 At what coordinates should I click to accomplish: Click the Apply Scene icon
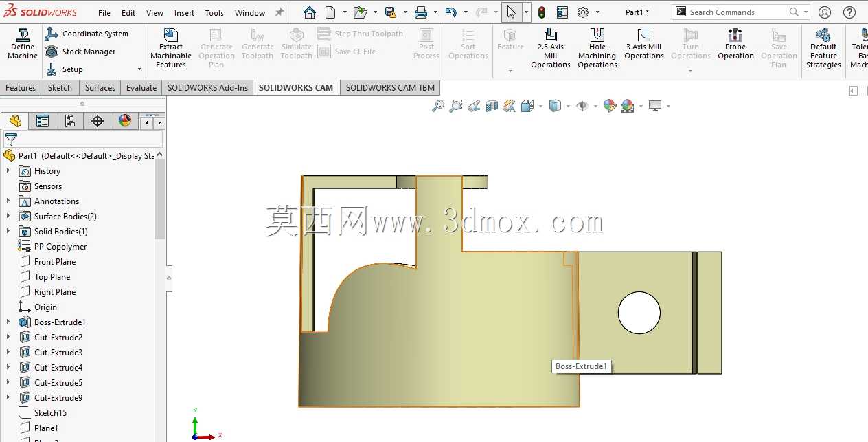(627, 106)
